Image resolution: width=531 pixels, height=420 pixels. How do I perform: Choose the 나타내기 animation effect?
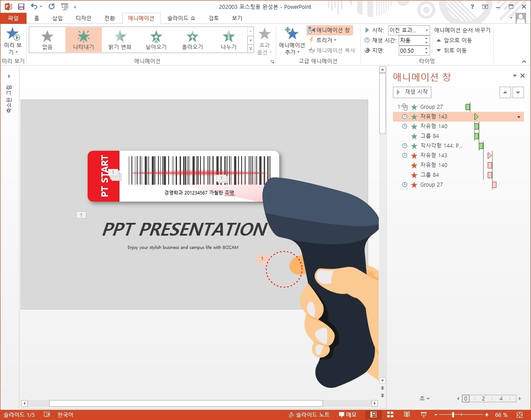tap(84, 40)
